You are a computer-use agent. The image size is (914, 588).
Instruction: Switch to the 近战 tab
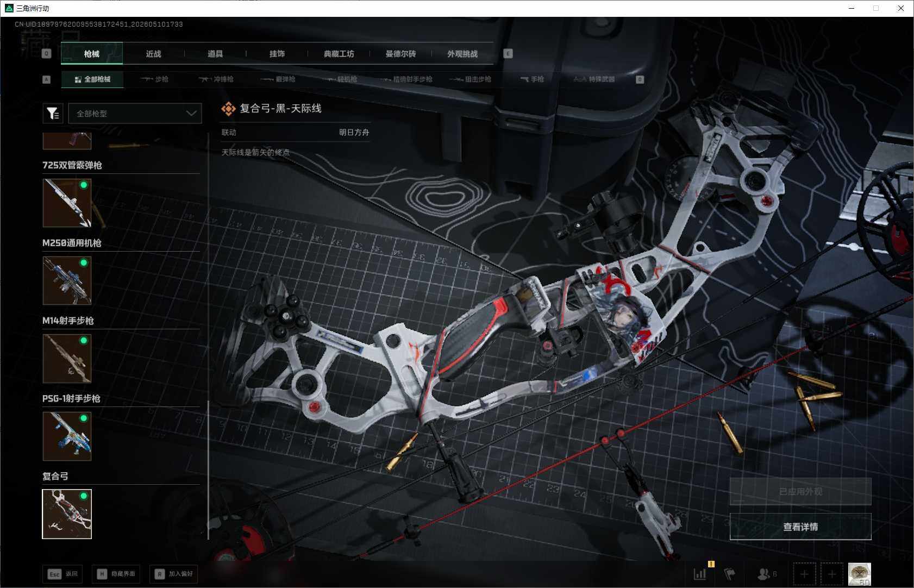(153, 53)
